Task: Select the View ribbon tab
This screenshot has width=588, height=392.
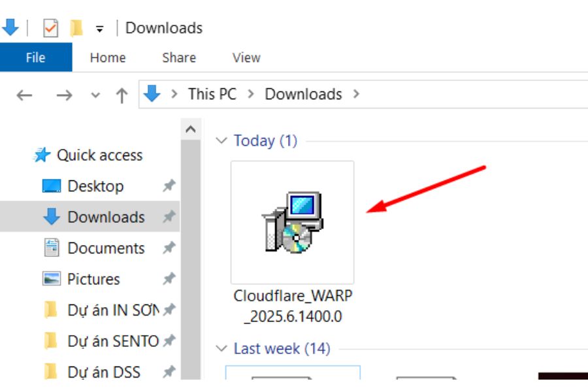Action: click(x=246, y=57)
